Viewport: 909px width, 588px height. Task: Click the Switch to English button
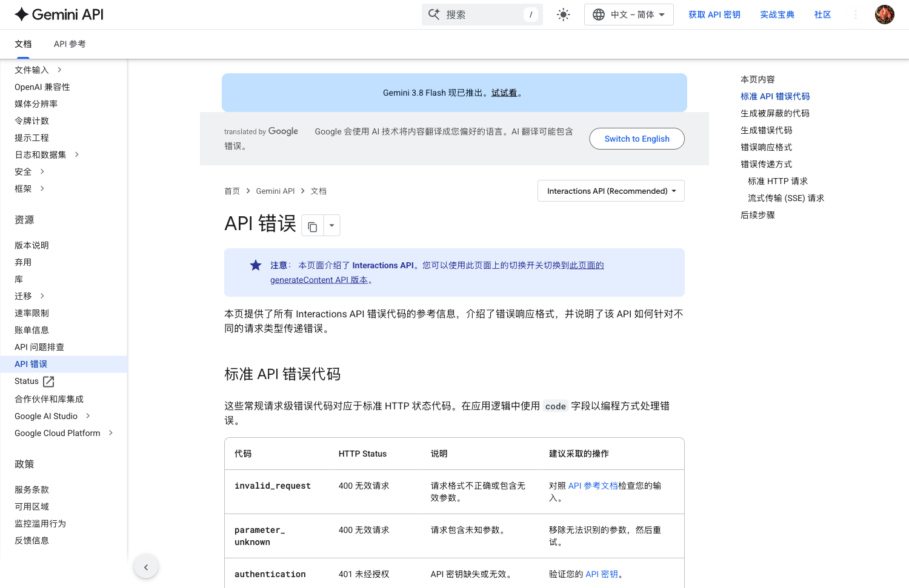[x=637, y=139]
